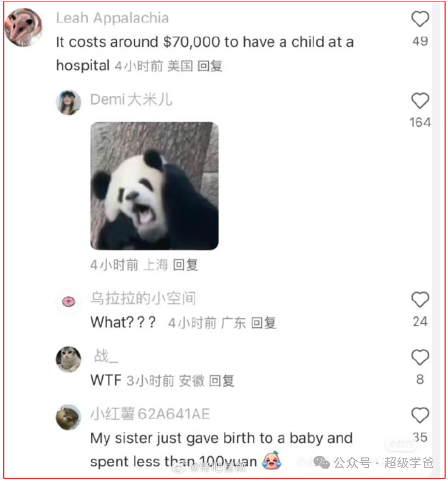Open the pink donut avatar of 乌拉拉的小空间
The image size is (448, 481).
[x=68, y=302]
